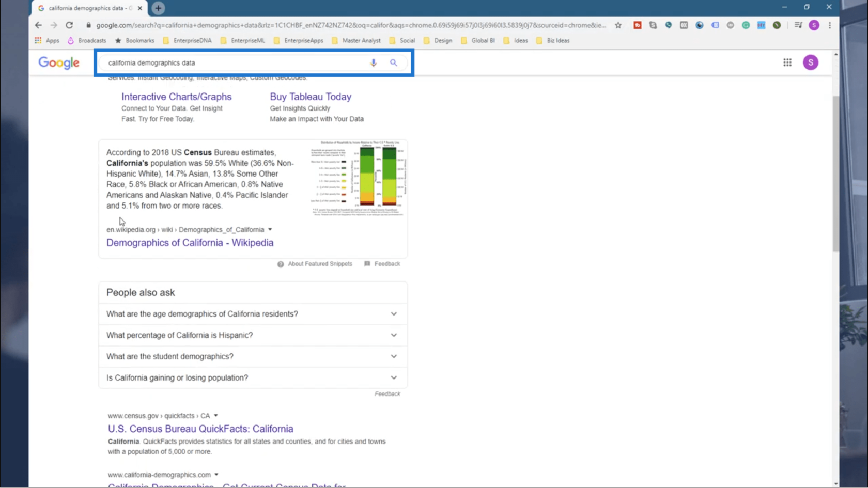Expand Is California gaining or losing population
Viewport: 868px width, 488px height.
(x=253, y=377)
